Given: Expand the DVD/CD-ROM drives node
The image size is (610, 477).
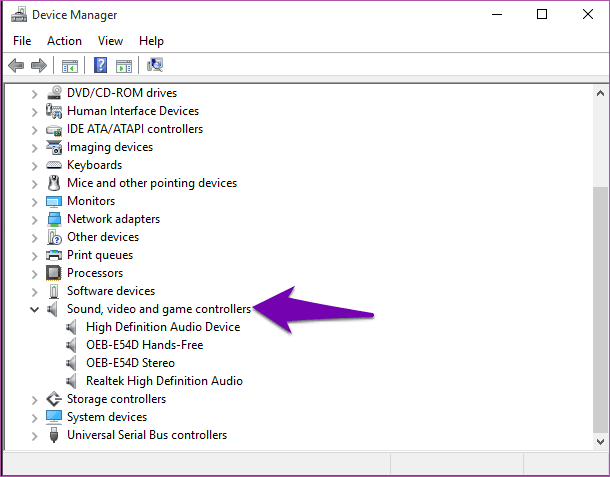Looking at the screenshot, I should coord(35,93).
